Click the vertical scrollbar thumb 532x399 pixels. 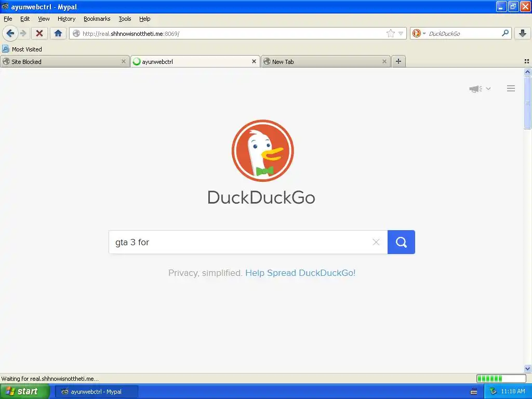[527, 102]
